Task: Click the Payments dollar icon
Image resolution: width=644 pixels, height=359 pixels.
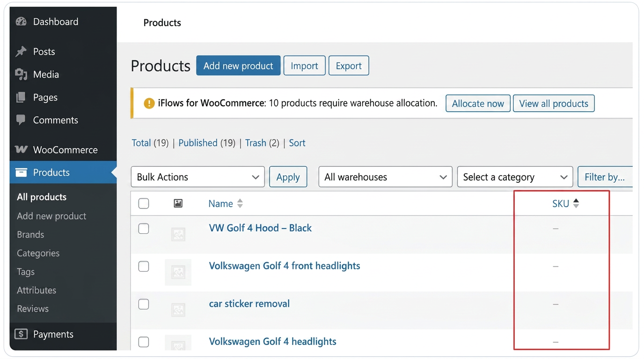Action: pos(21,334)
